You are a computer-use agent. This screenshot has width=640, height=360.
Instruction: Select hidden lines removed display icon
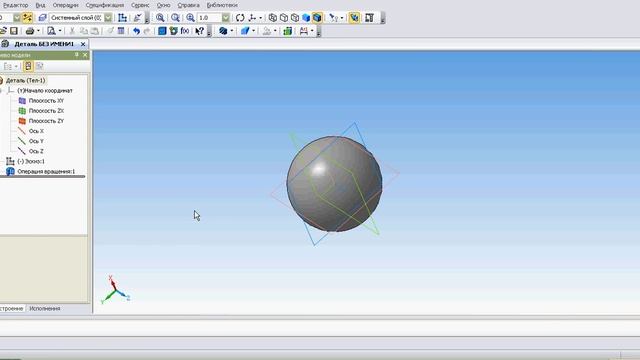pos(284,18)
